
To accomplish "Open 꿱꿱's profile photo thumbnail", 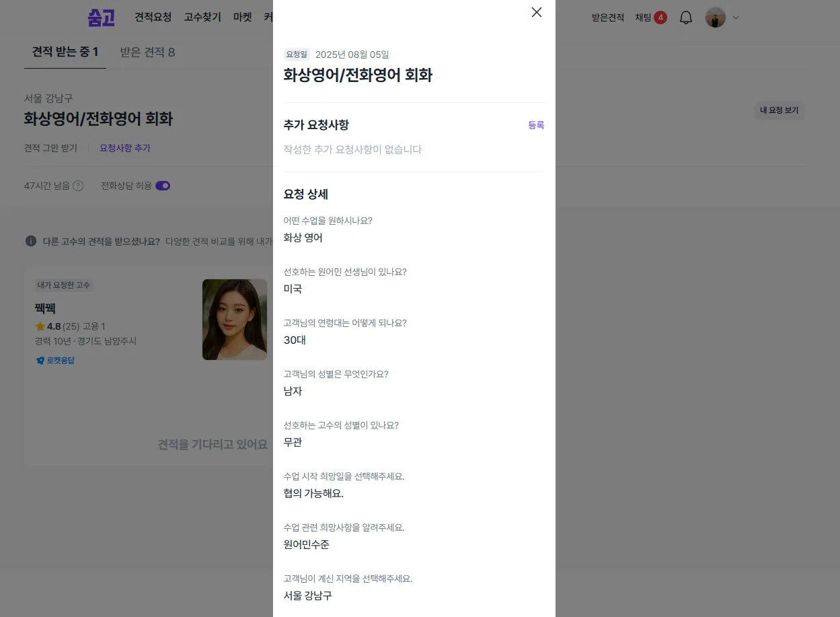I will pyautogui.click(x=235, y=320).
